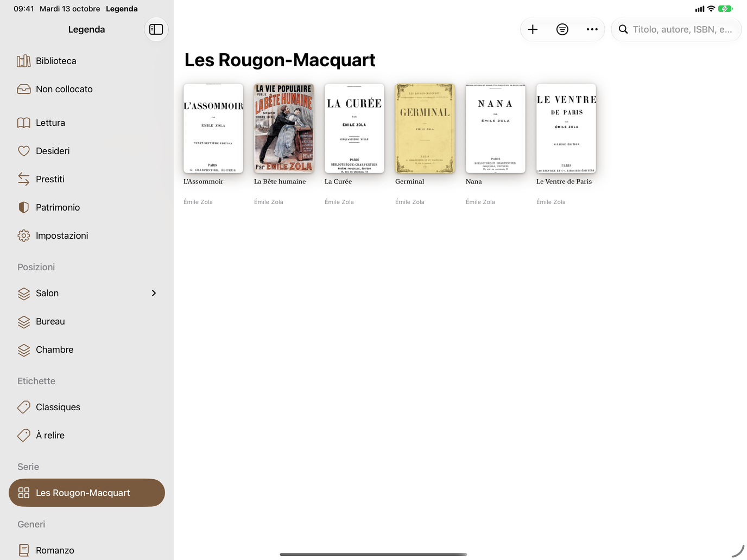Open Impostazioni settings

87,236
